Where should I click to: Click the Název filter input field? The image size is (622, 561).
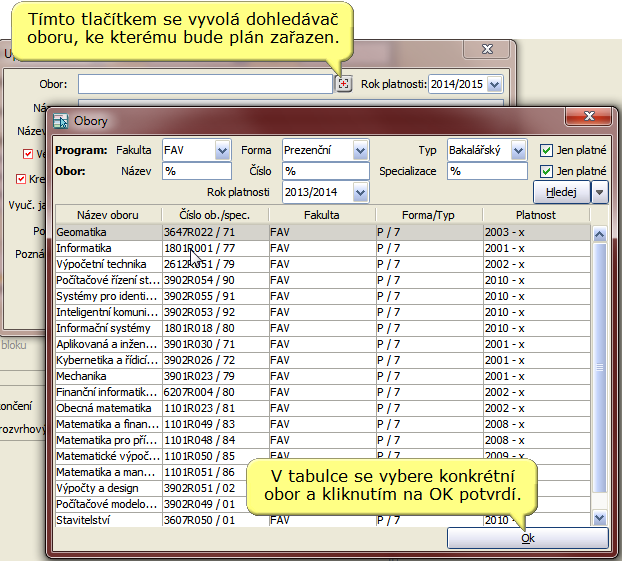click(x=197, y=171)
